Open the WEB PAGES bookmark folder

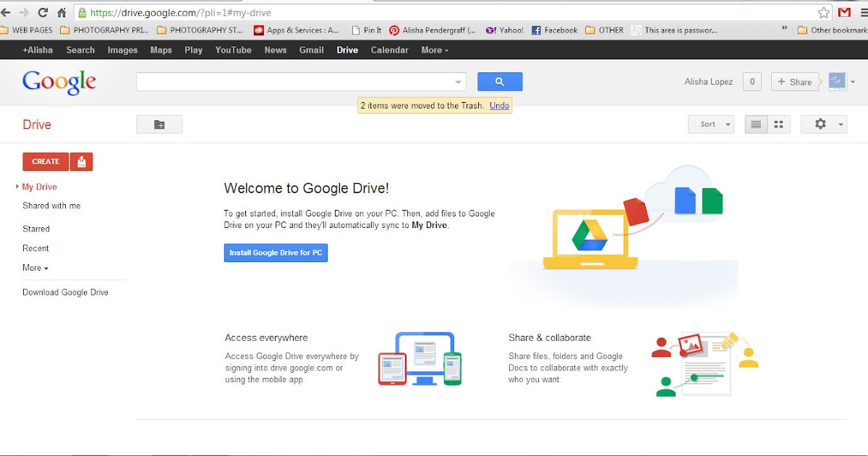coord(27,30)
